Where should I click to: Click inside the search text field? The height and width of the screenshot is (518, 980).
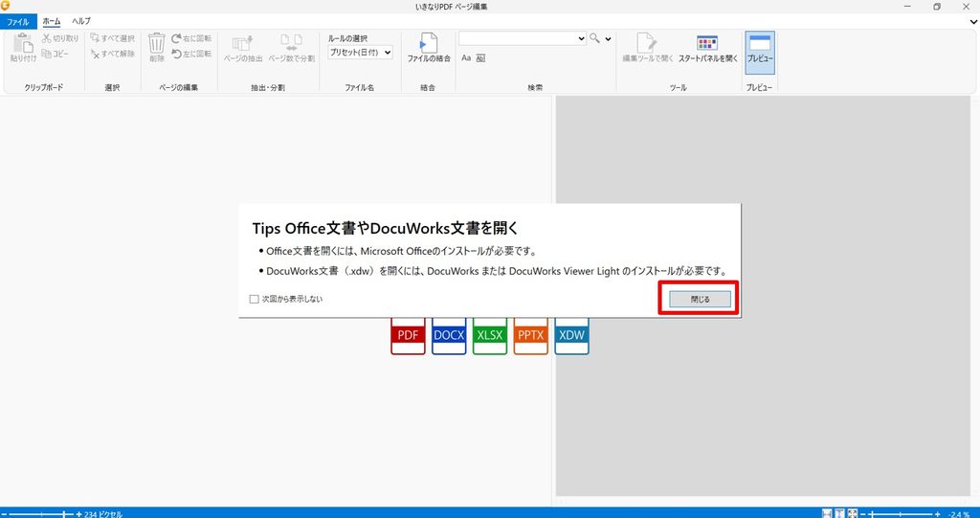pyautogui.click(x=518, y=39)
